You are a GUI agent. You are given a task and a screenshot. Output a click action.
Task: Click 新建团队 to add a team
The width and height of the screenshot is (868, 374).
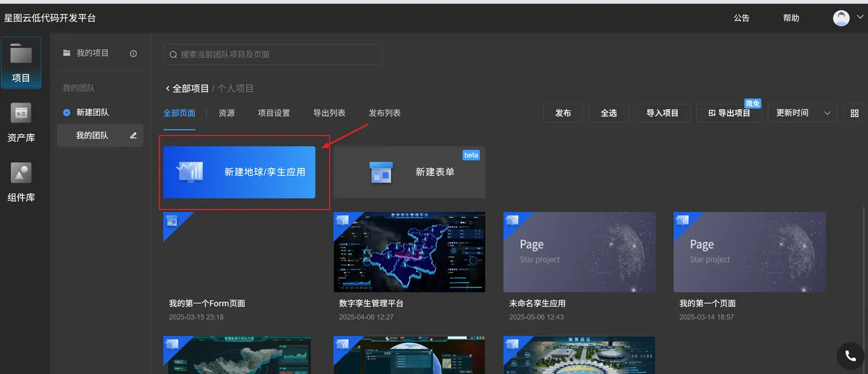coord(92,113)
